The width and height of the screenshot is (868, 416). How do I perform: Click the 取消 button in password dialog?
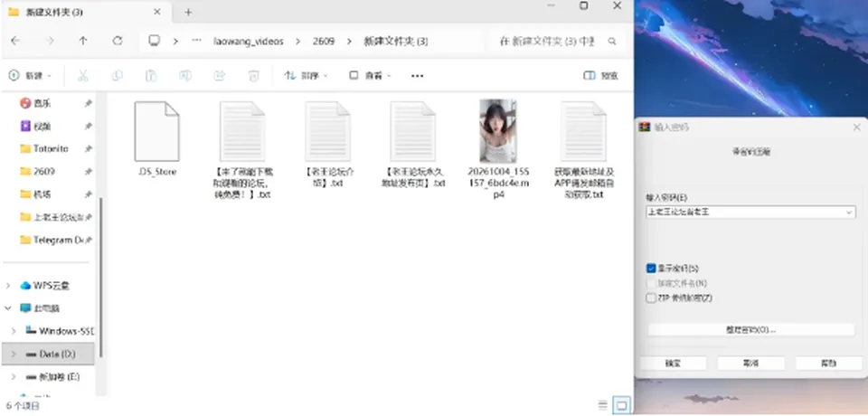pos(750,364)
